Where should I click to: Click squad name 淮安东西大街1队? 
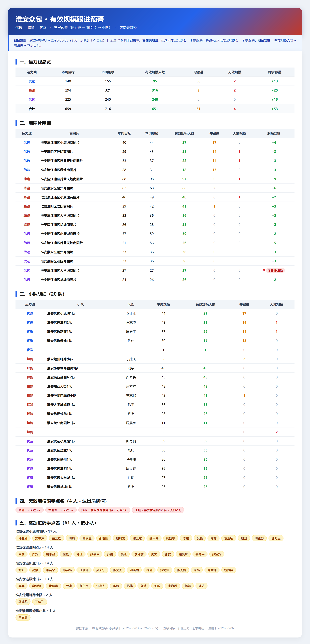[x=59, y=386]
